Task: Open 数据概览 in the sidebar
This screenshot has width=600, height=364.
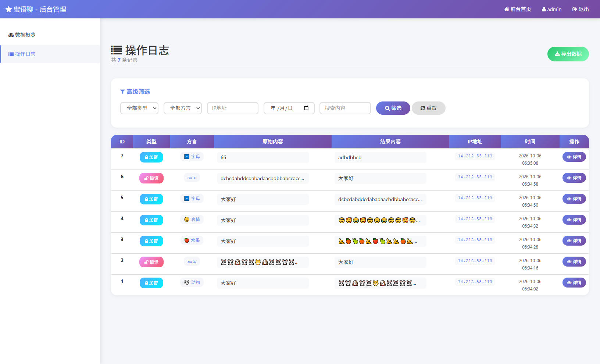Action: tap(50, 35)
